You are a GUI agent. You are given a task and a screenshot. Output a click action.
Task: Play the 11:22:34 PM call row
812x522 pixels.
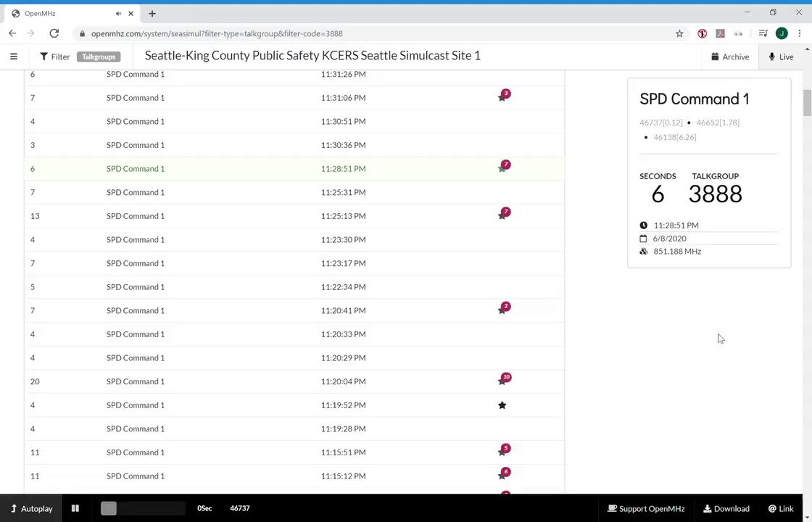coord(294,287)
